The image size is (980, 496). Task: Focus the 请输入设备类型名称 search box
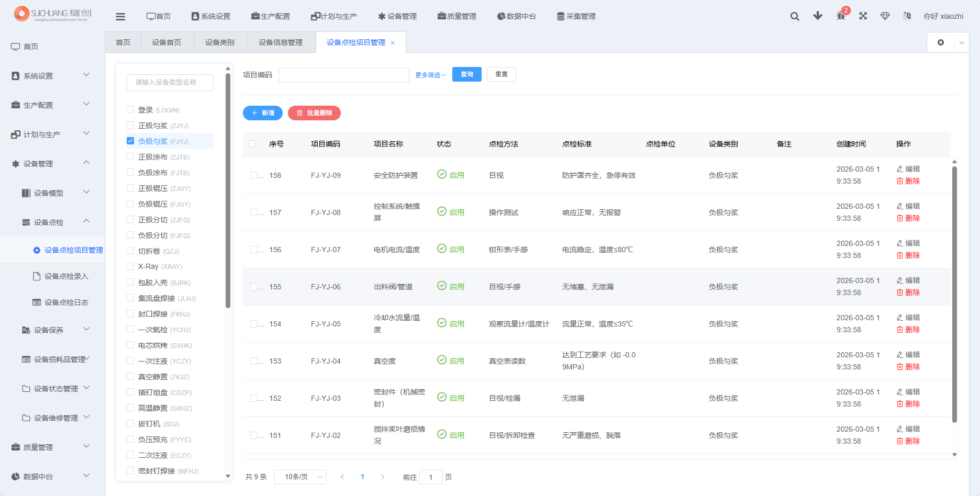tap(170, 83)
